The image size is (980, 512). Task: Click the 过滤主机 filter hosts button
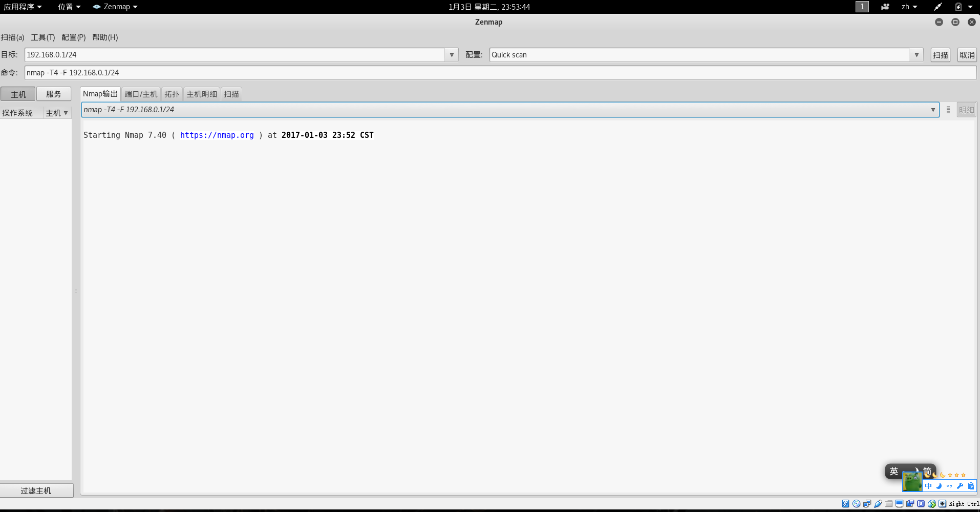tap(36, 490)
